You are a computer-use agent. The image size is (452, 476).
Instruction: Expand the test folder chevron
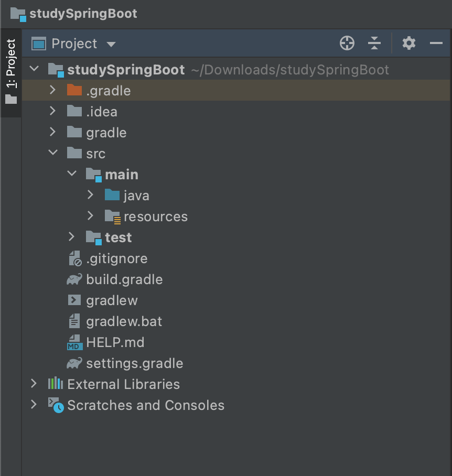pos(71,237)
